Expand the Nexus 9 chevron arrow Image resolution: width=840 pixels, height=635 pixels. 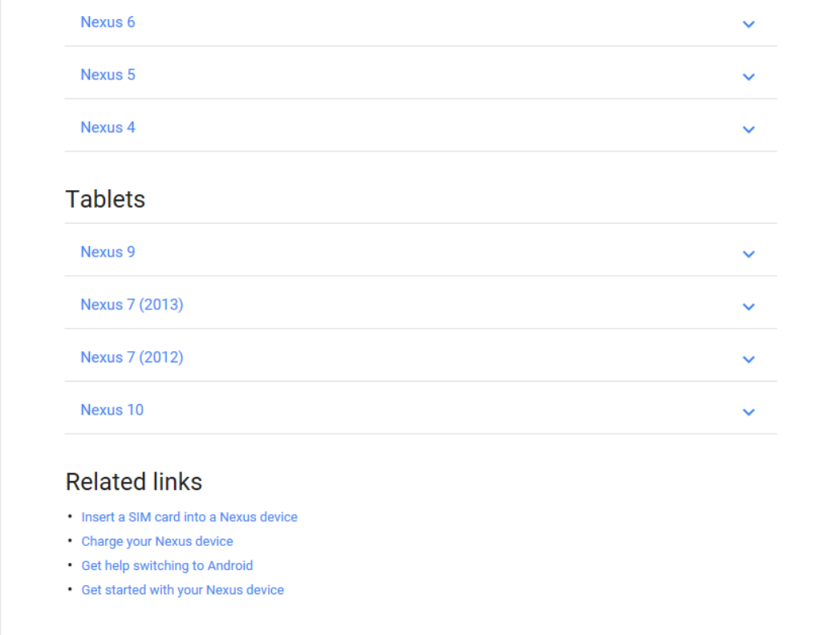click(749, 254)
